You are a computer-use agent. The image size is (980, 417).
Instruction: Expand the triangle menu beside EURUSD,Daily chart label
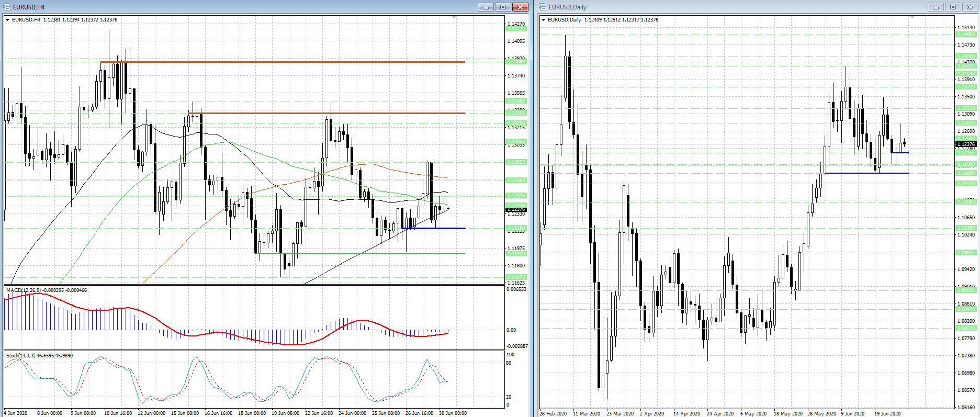pos(543,20)
